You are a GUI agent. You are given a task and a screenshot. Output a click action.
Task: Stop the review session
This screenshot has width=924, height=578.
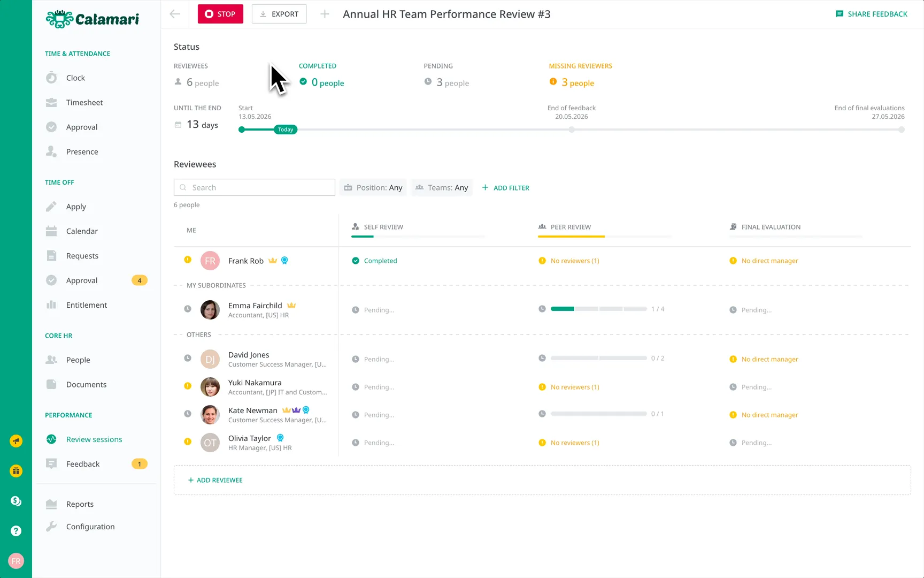click(220, 14)
